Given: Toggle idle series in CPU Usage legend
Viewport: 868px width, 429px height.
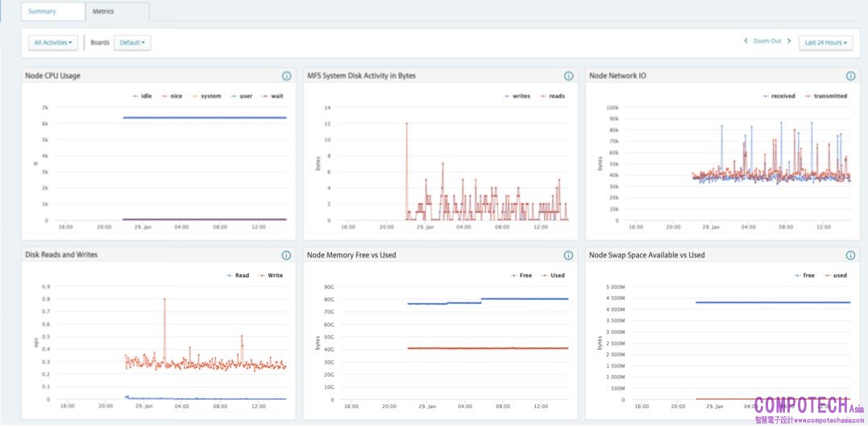Looking at the screenshot, I should coord(142,96).
